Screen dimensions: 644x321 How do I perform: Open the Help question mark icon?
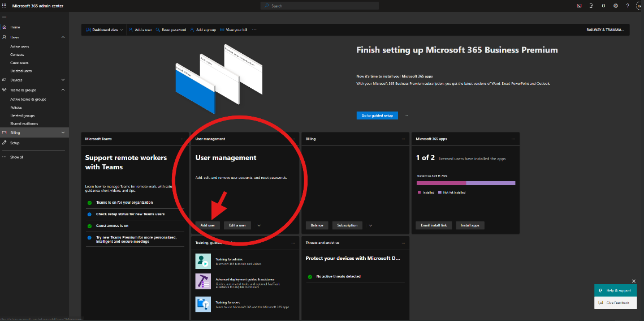627,6
